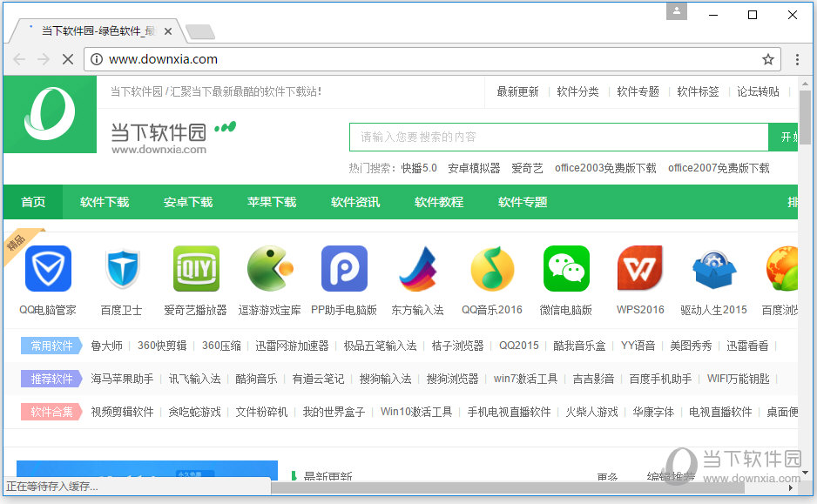The width and height of the screenshot is (817, 504).
Task: Open the 火柴人游戏 link
Action: [x=592, y=413]
